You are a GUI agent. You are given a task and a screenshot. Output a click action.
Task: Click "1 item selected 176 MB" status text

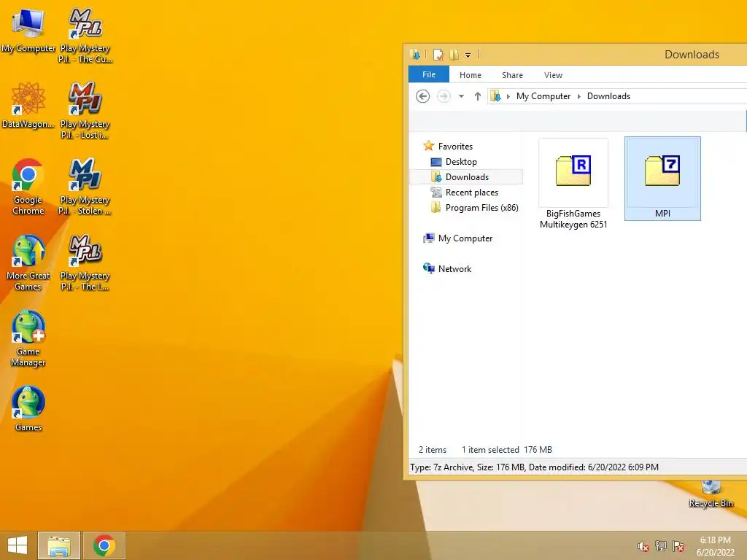[506, 449]
